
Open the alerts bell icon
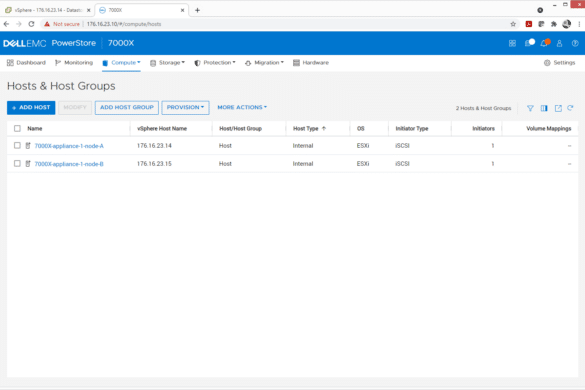pyautogui.click(x=544, y=43)
